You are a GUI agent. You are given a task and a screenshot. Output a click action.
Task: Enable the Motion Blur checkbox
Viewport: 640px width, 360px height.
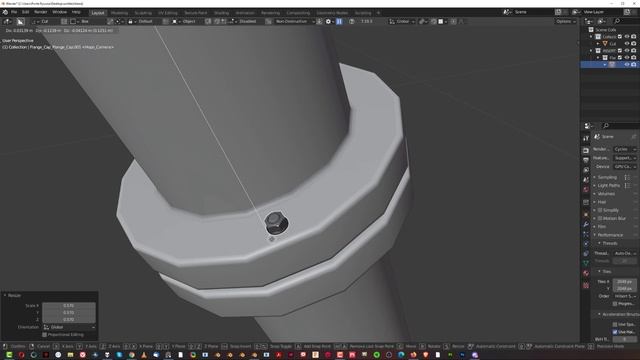point(600,218)
